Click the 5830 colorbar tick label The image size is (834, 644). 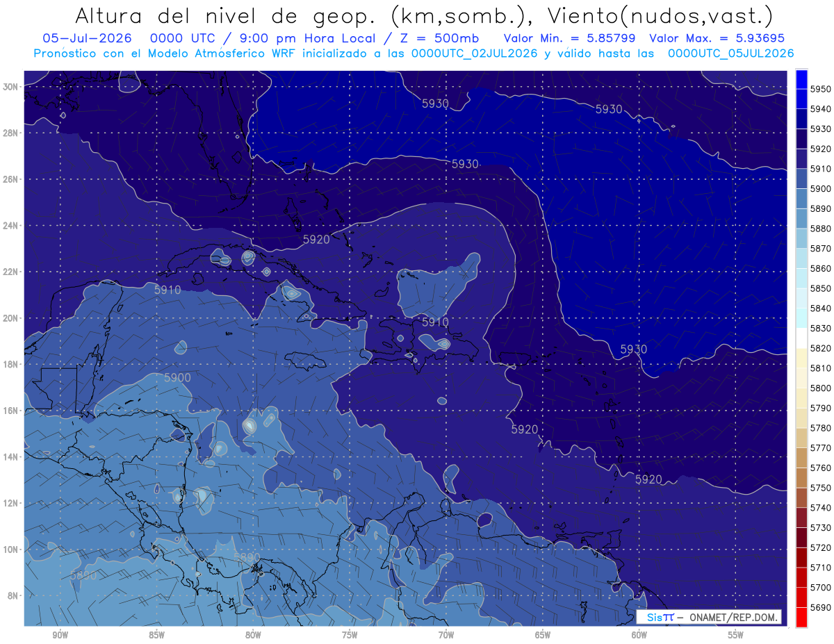pyautogui.click(x=821, y=328)
